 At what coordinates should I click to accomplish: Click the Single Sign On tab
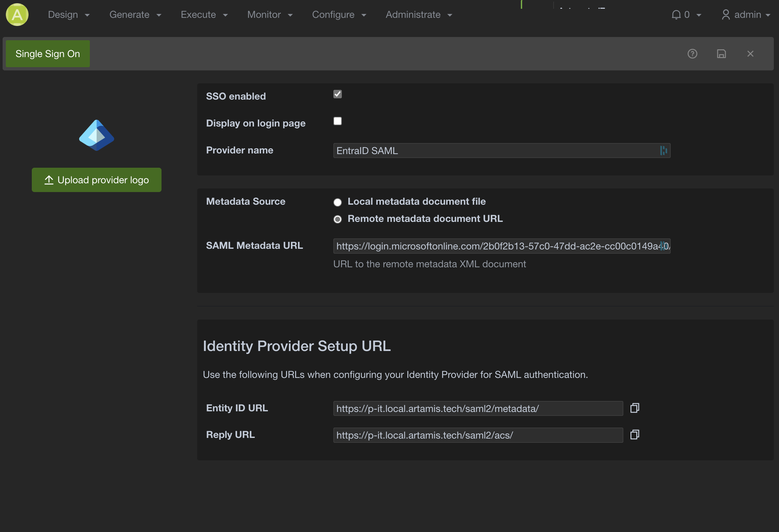pyautogui.click(x=48, y=54)
